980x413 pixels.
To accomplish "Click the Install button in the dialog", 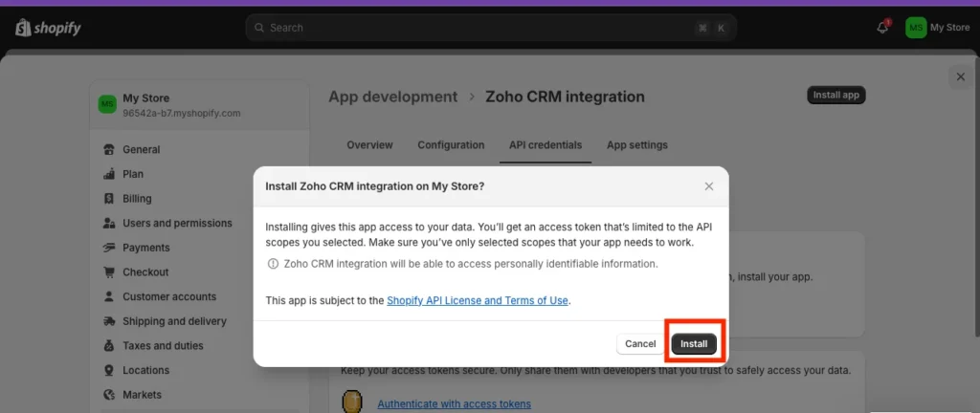I will (x=694, y=343).
